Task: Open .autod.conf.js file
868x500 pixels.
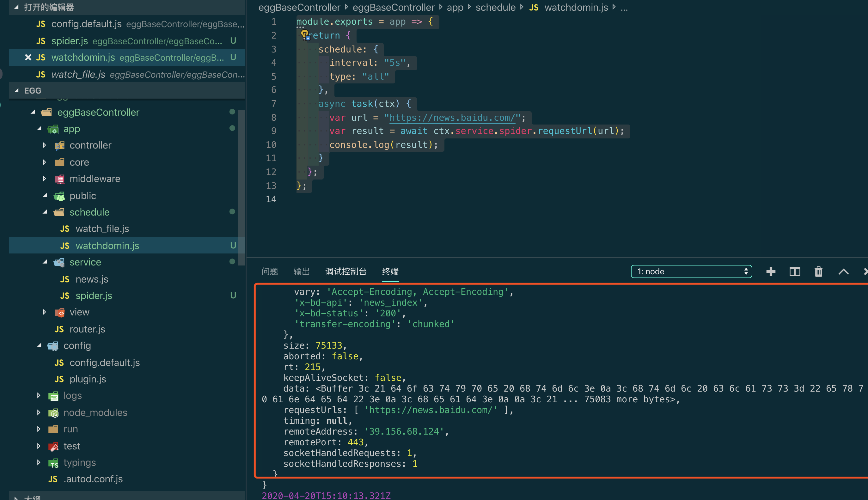Action: click(x=93, y=479)
